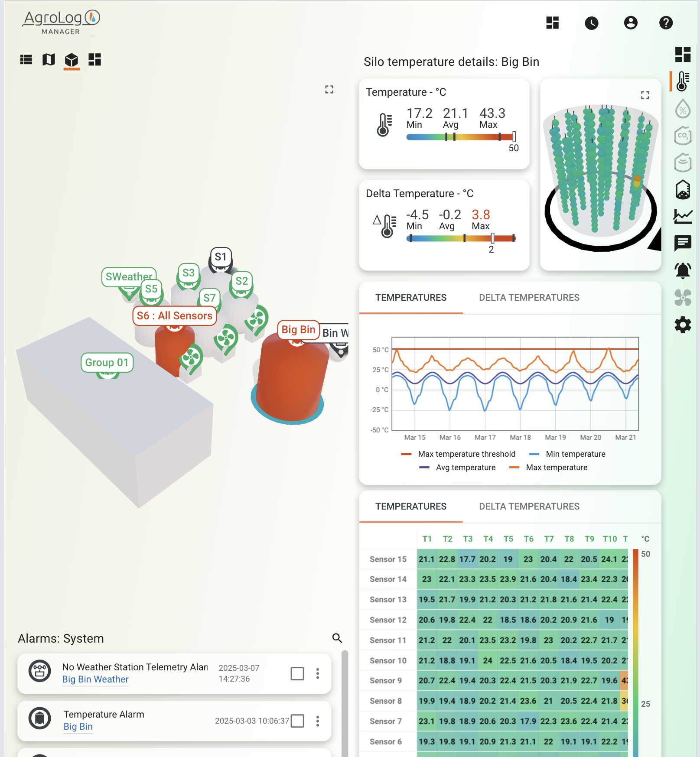Open the alarms bell panel
Screen dimensions: 700x757
pyautogui.click(x=683, y=270)
